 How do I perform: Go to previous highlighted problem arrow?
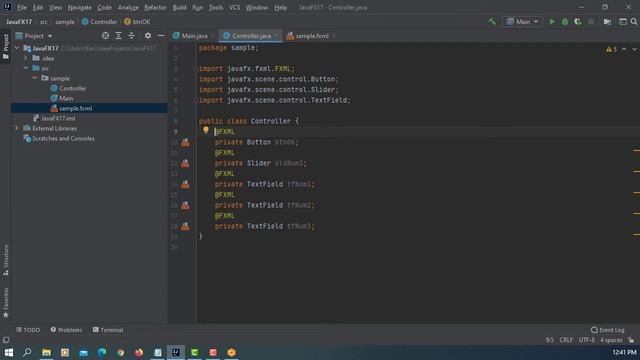point(624,49)
